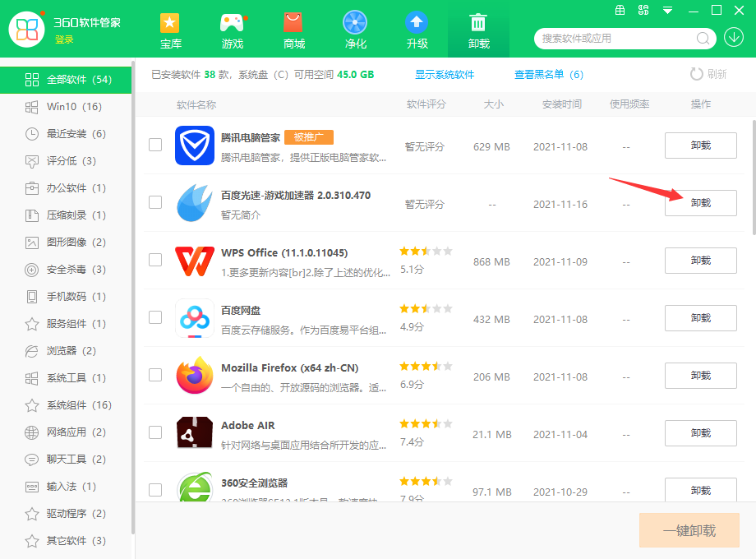Screen dimensions: 756x559
Task: Click the 360安全浏览器 app icon
Action: [194, 487]
